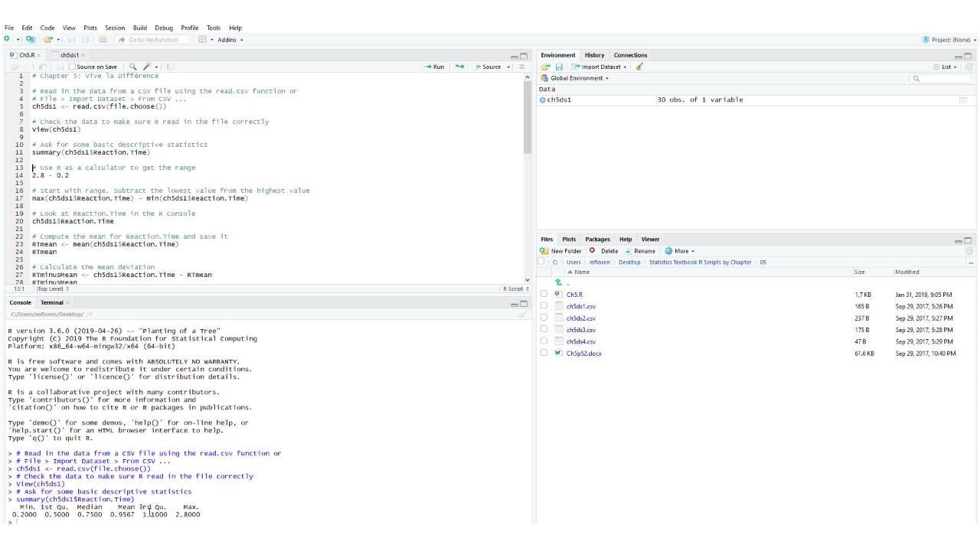Click the Find/Replace magnifier icon in editor
The height and width of the screenshot is (551, 980).
pos(133,67)
